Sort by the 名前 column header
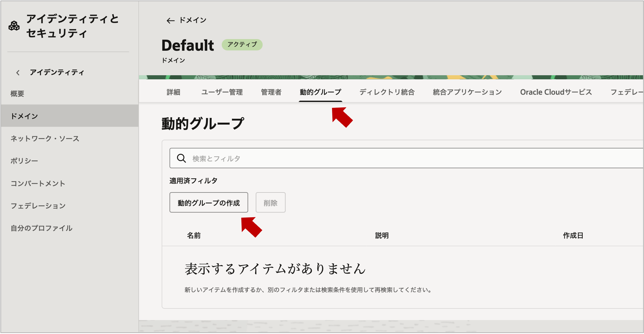Screen dimensions: 644x334 [194, 235]
